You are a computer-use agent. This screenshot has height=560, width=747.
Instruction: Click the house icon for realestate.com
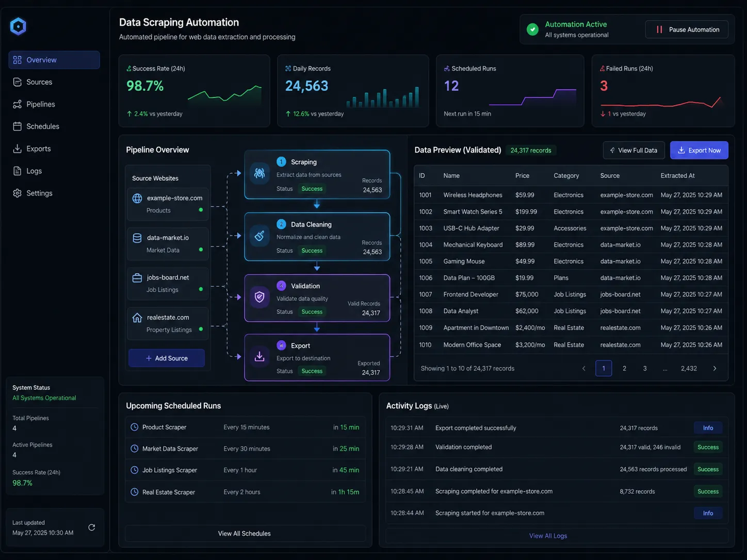click(137, 318)
